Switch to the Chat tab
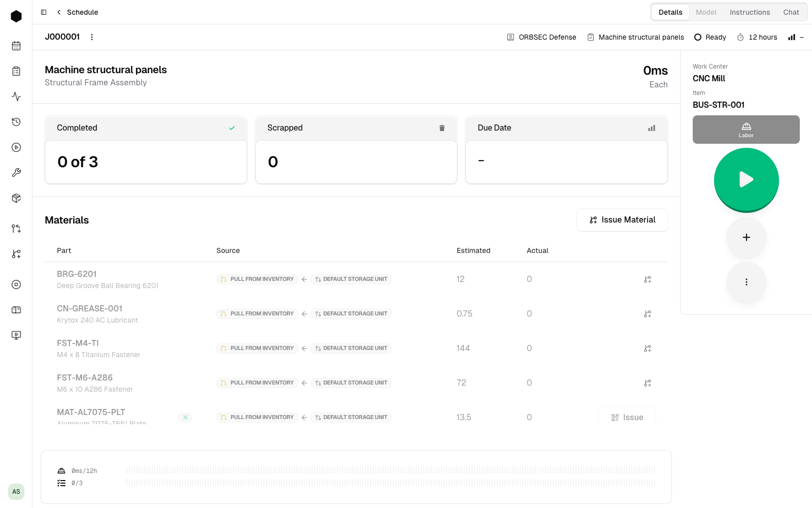 point(791,12)
